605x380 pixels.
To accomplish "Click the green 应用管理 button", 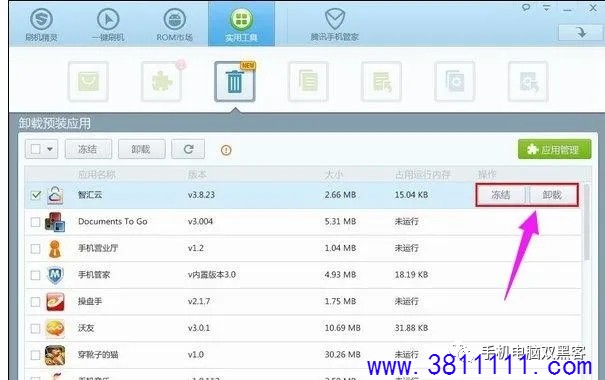I will [x=554, y=149].
